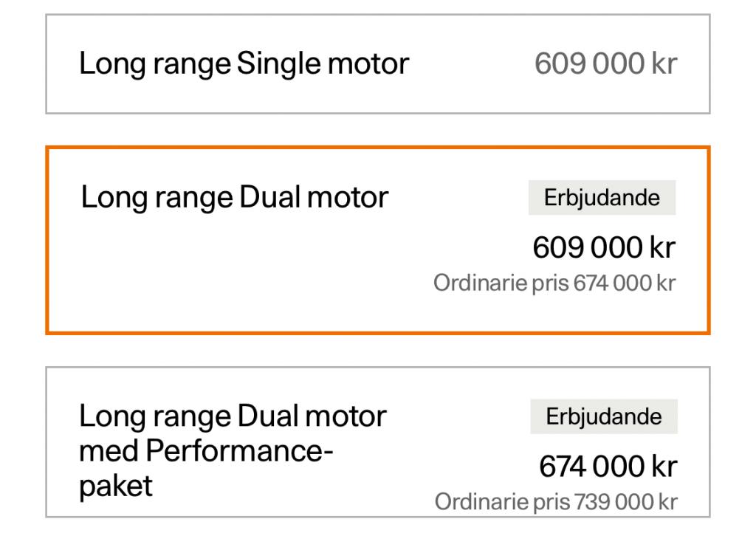Screen dimensions: 756x536
Task: Choose the orange-outlined Long range Dual motor card
Action: coord(377,240)
